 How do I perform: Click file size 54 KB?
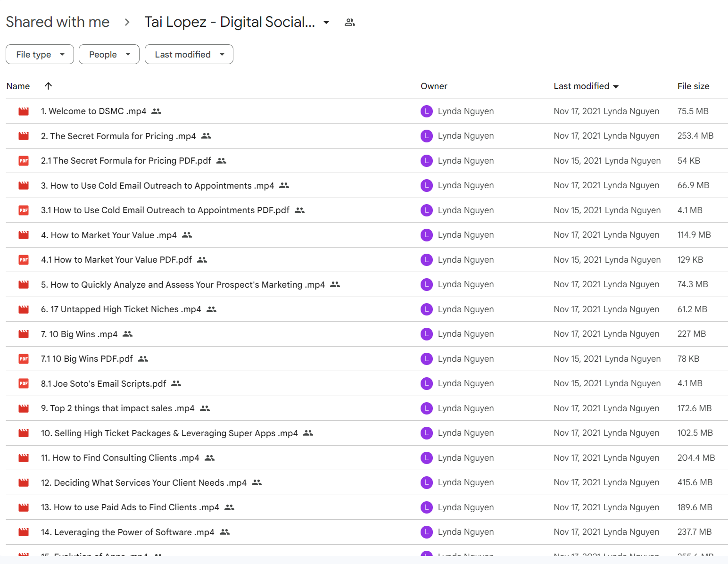point(689,161)
